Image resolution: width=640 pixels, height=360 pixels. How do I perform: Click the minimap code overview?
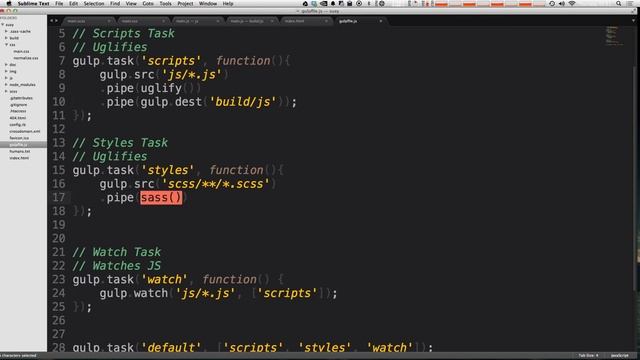pos(614,36)
